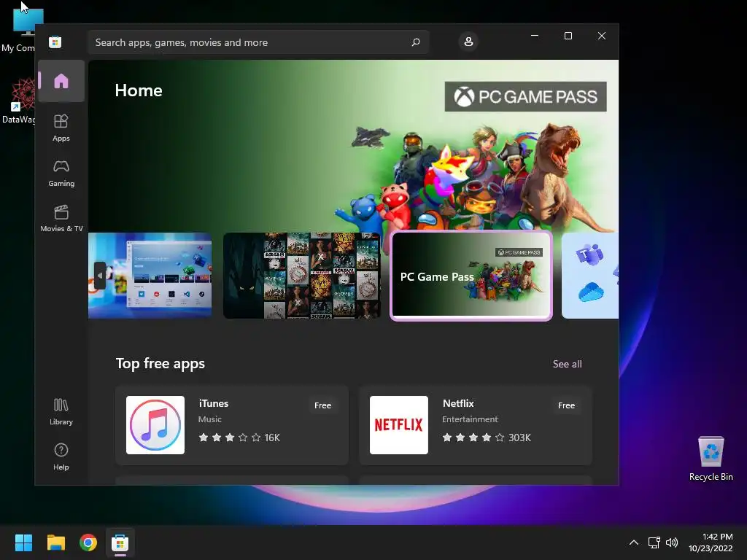Click the Free button on iTunes

(322, 405)
